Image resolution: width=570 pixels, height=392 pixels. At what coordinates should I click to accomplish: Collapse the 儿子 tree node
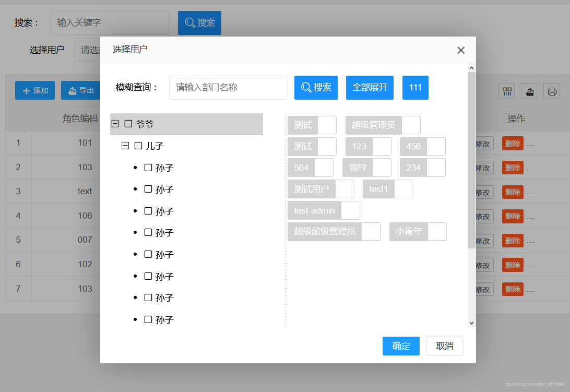tap(125, 146)
